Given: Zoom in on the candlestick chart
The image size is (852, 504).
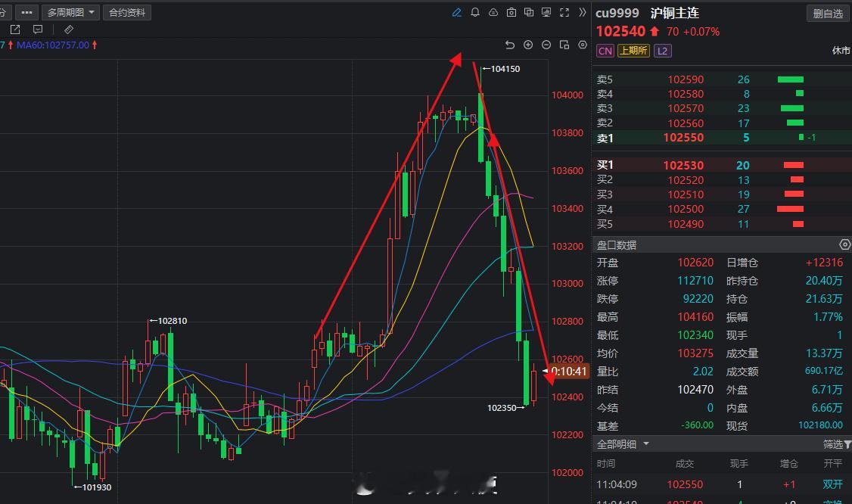Looking at the screenshot, I should [528, 45].
